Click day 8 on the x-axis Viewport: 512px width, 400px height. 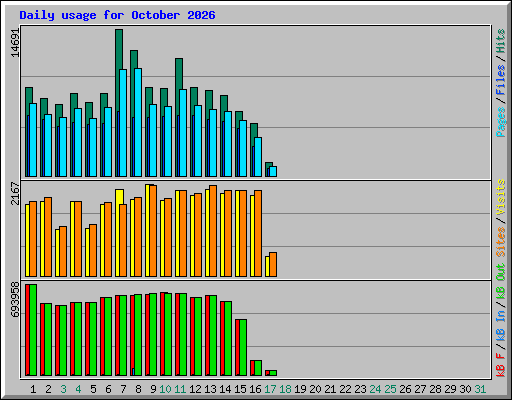pyautogui.click(x=138, y=389)
